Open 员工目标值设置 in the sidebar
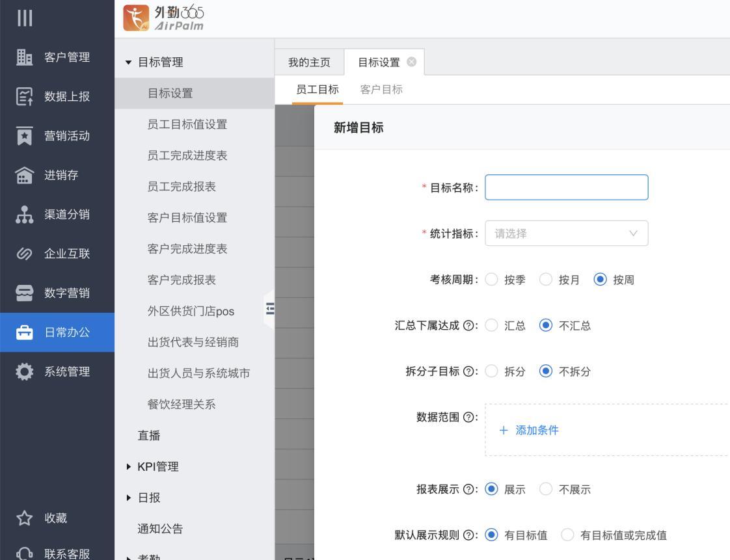The height and width of the screenshot is (560, 730). (x=187, y=124)
